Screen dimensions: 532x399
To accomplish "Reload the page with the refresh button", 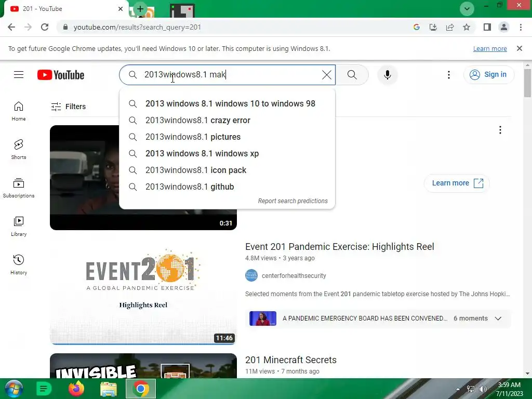I will pyautogui.click(x=45, y=27).
